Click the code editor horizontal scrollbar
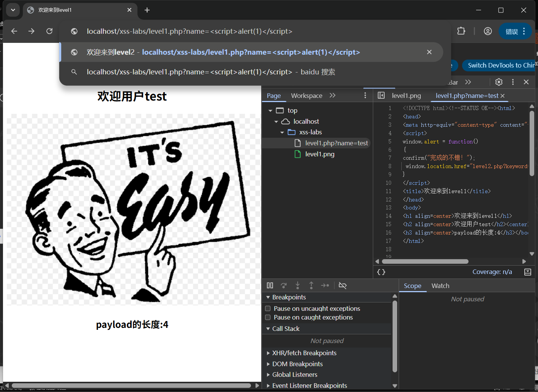Viewport: 538px width, 392px height. [425, 261]
